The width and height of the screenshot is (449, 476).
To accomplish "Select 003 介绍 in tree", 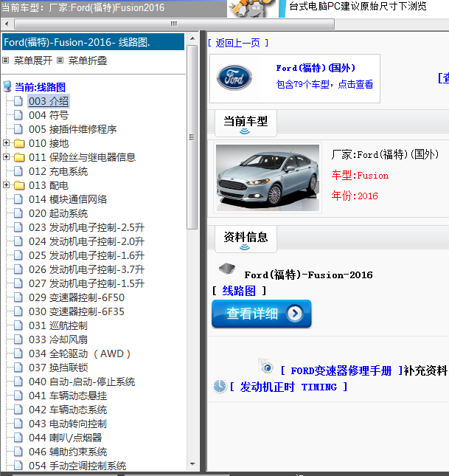I will click(x=49, y=101).
